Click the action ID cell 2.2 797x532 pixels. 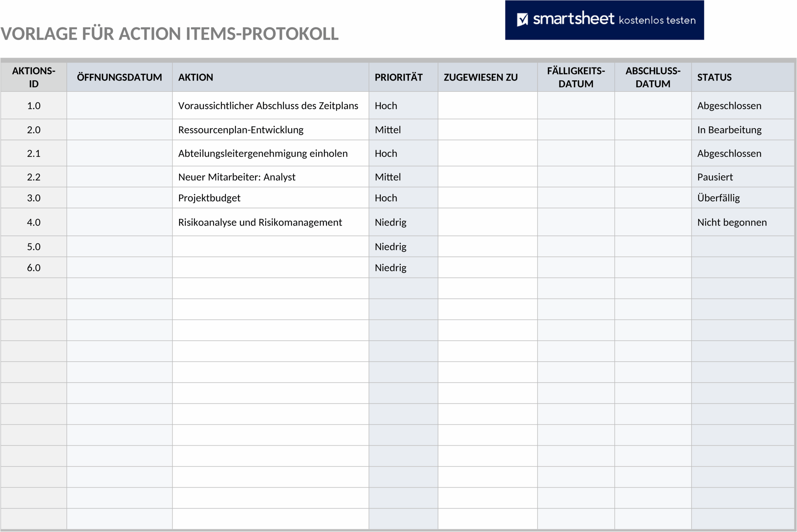click(34, 177)
